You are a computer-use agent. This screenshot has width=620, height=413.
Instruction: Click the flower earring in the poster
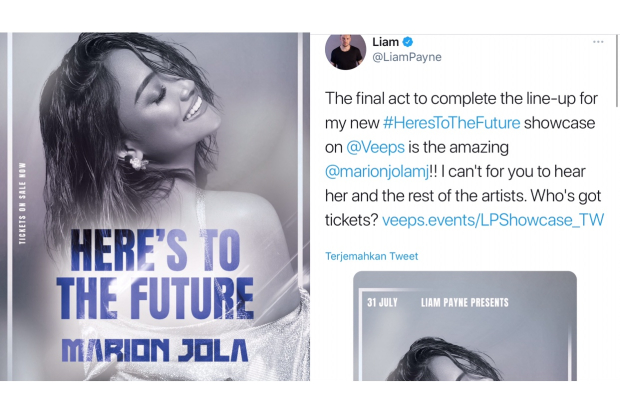(x=136, y=161)
